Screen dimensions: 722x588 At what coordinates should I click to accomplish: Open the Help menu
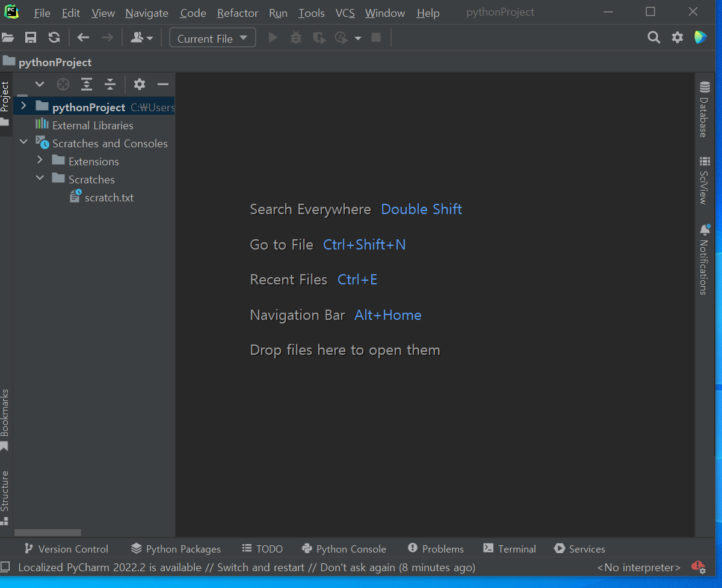428,13
